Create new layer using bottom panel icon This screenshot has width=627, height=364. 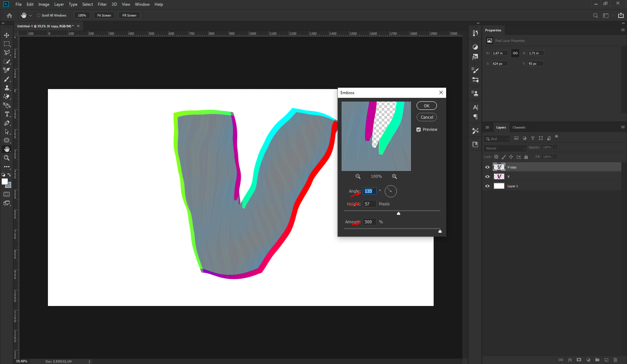pos(606,360)
